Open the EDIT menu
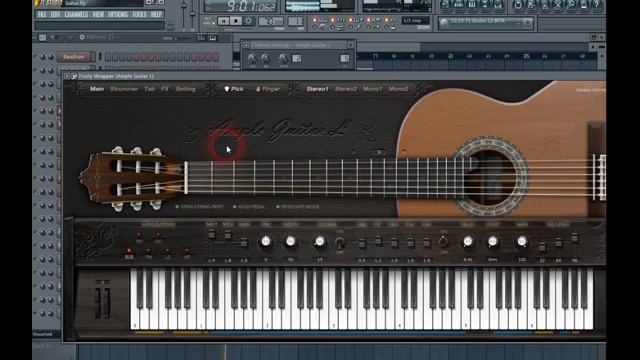640x360 pixels. pos(55,14)
